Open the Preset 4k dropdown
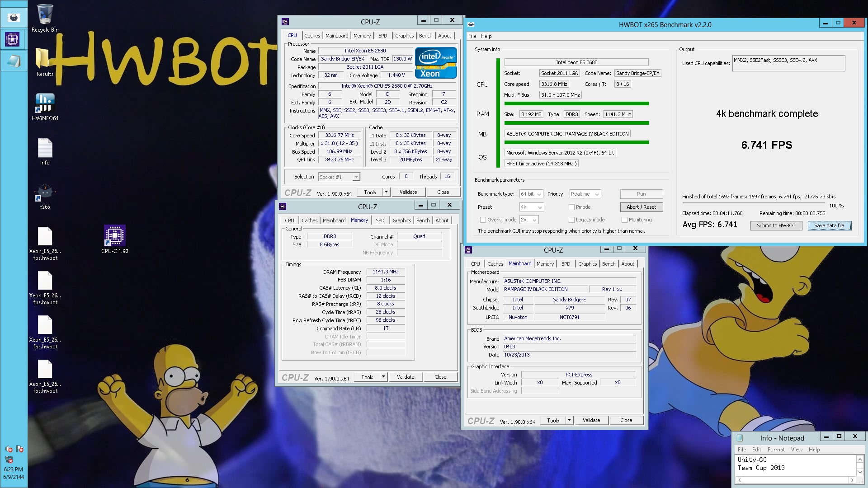 coord(531,207)
